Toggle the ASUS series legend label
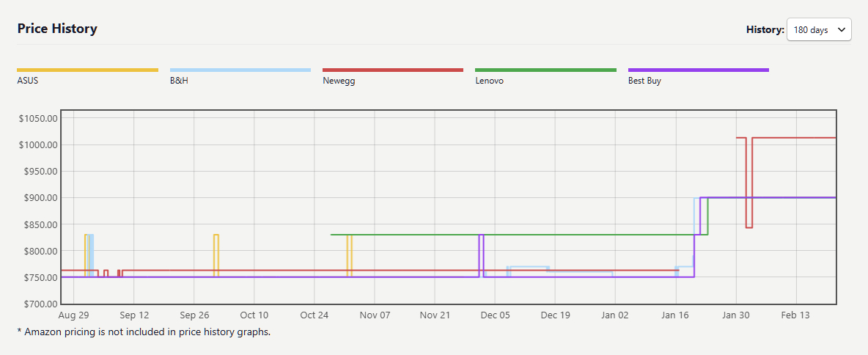868x355 pixels. click(28, 81)
